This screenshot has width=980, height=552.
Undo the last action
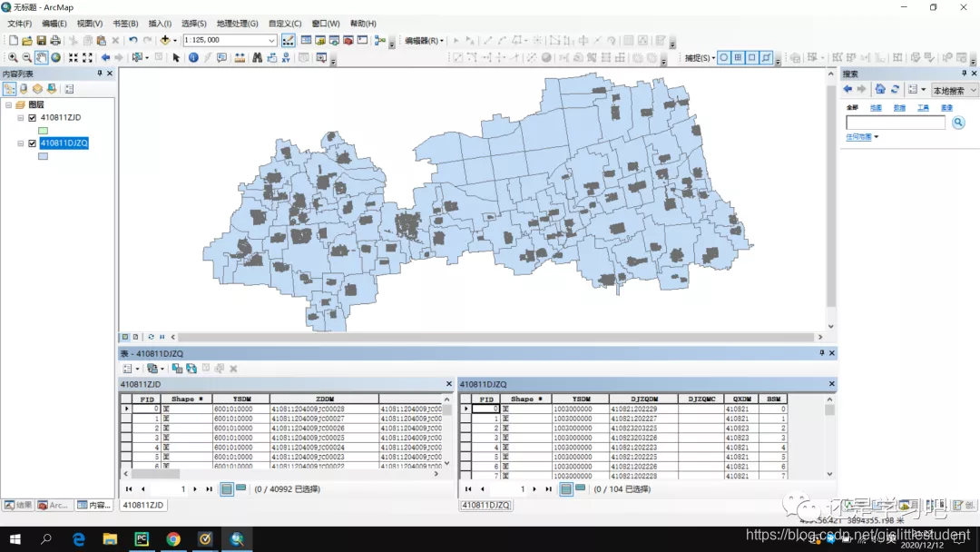[x=133, y=41]
